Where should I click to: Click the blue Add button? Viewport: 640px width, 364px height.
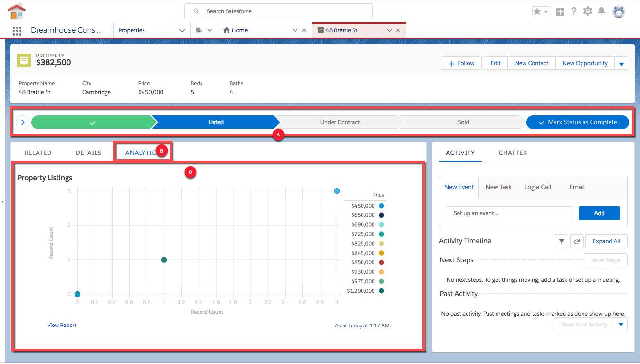click(x=599, y=213)
